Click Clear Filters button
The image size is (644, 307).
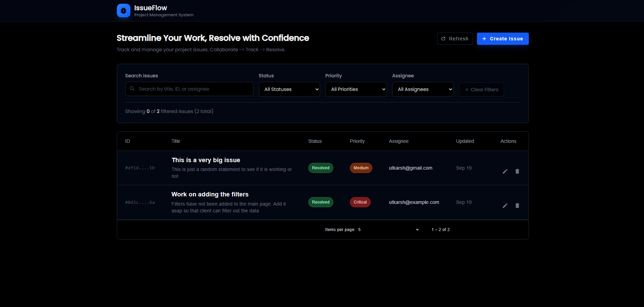pyautogui.click(x=481, y=90)
